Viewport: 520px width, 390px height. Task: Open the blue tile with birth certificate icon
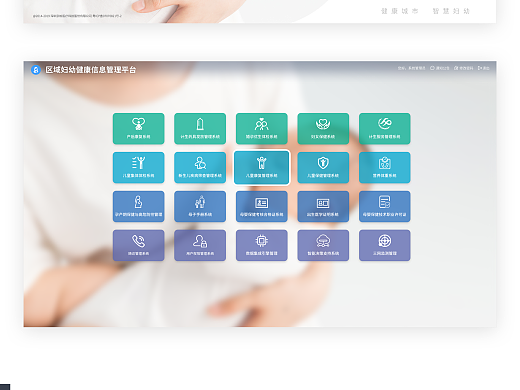(323, 206)
